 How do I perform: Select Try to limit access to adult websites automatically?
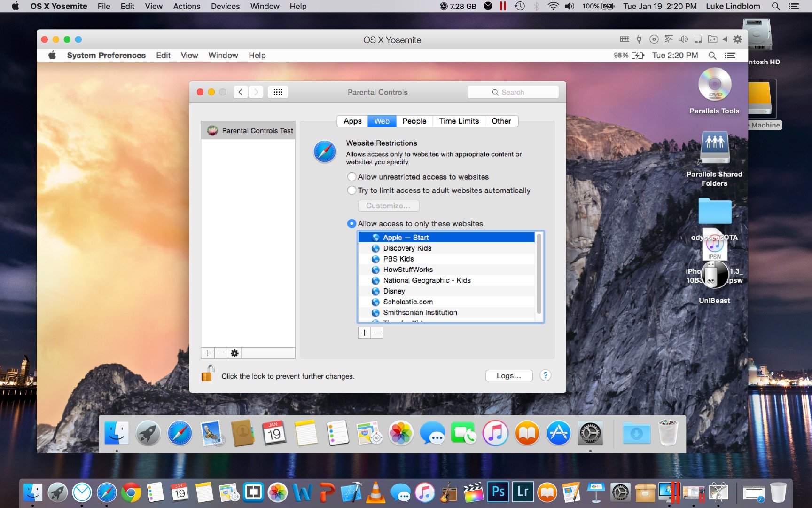(351, 190)
